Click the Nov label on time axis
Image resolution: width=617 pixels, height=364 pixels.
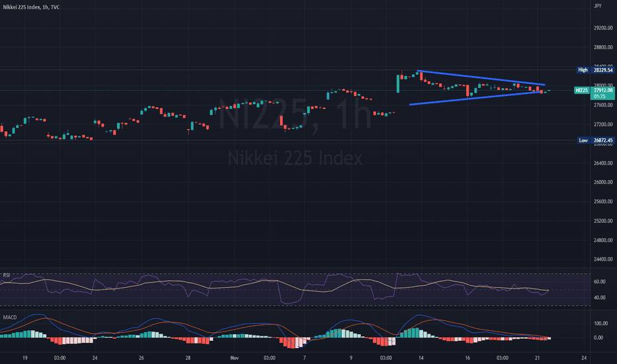(234, 357)
